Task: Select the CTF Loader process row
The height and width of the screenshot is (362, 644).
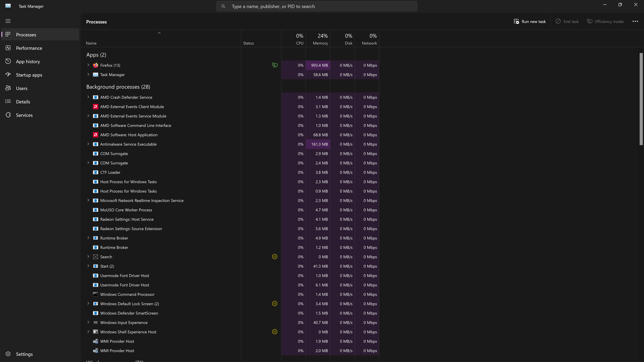Action: 230,172
